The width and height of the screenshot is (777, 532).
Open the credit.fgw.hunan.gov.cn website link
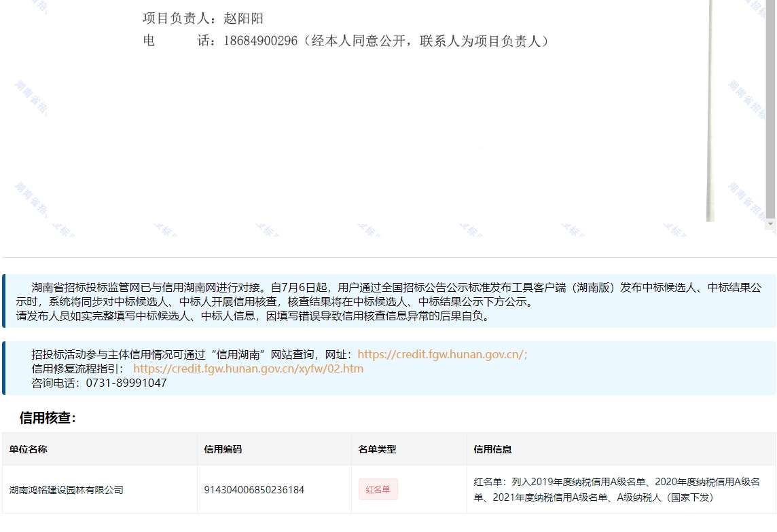coord(442,354)
